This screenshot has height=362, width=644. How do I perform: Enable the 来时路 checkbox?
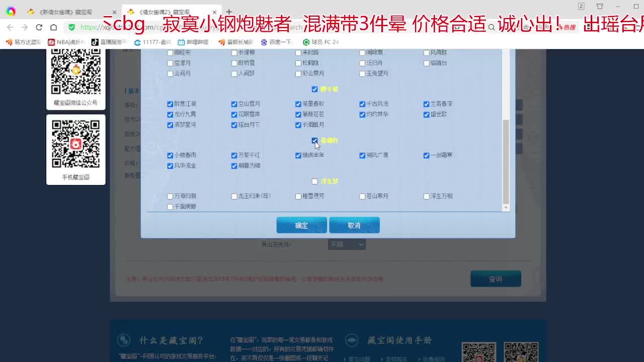coord(298,52)
